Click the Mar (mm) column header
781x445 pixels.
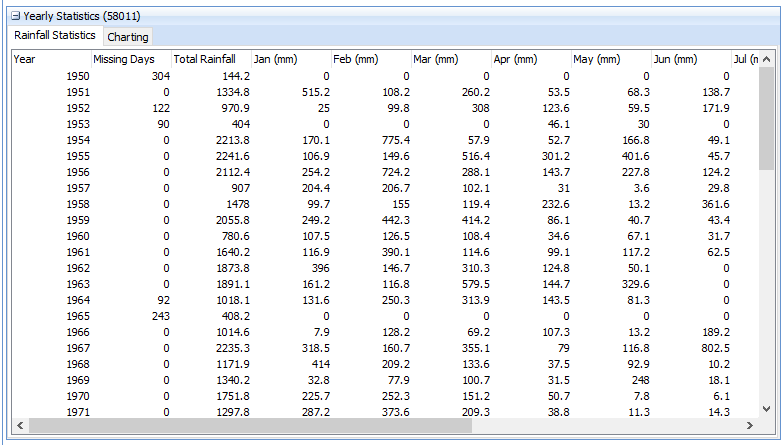[x=451, y=59]
